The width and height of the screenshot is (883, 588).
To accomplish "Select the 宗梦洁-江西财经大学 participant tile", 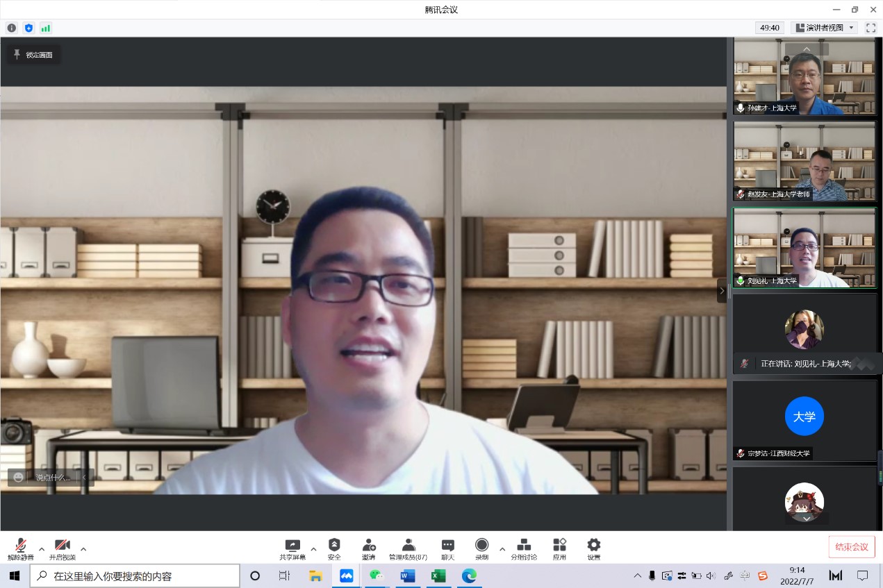I will click(x=804, y=420).
